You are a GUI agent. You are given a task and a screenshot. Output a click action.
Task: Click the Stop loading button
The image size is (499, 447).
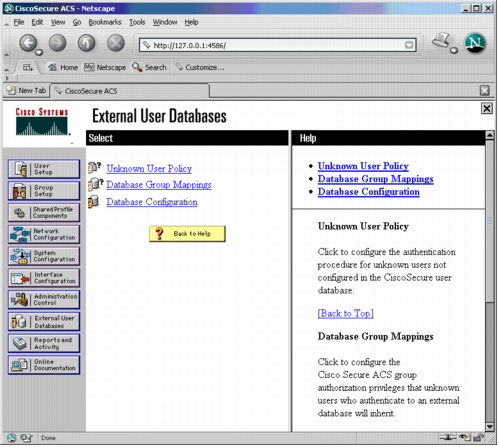(x=116, y=43)
